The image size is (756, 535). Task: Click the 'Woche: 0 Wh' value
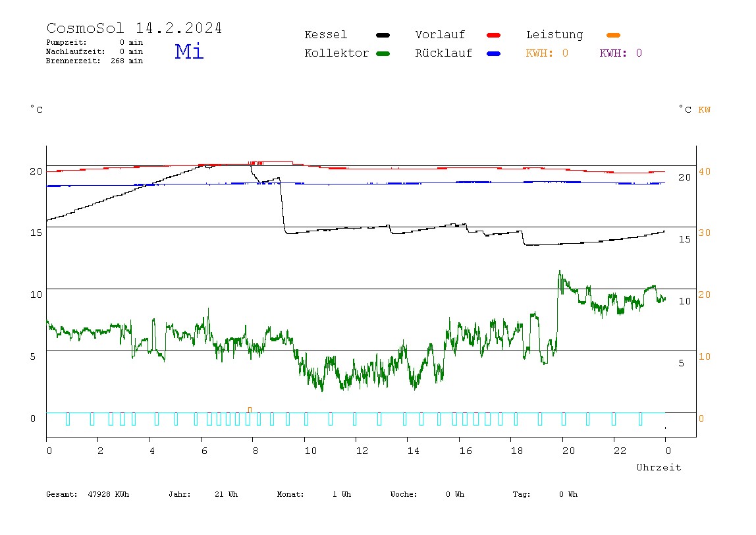[427, 494]
